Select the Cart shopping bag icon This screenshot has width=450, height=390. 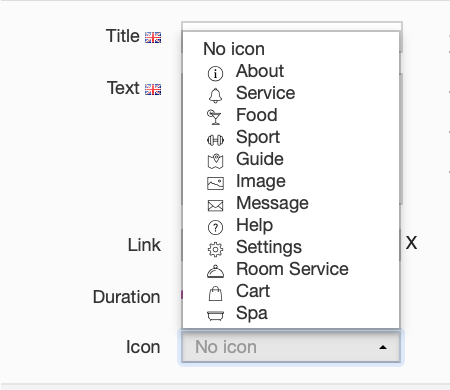pyautogui.click(x=215, y=294)
